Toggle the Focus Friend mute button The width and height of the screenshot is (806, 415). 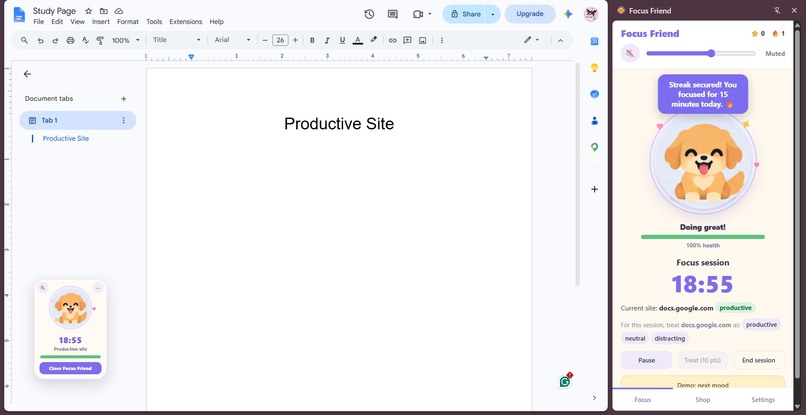[x=630, y=53]
